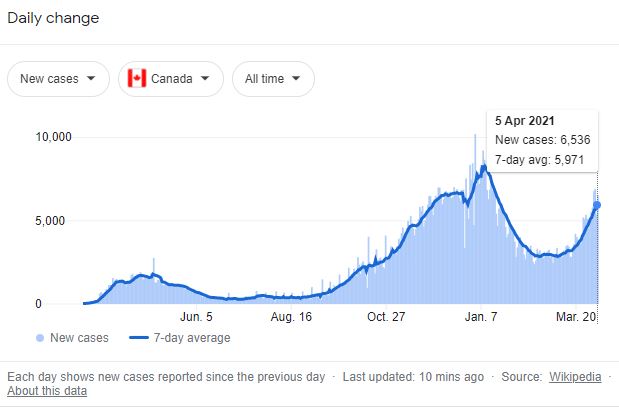The image size is (619, 409).
Task: Click the 5 Apr 2021 tooltip box
Action: tap(540, 140)
